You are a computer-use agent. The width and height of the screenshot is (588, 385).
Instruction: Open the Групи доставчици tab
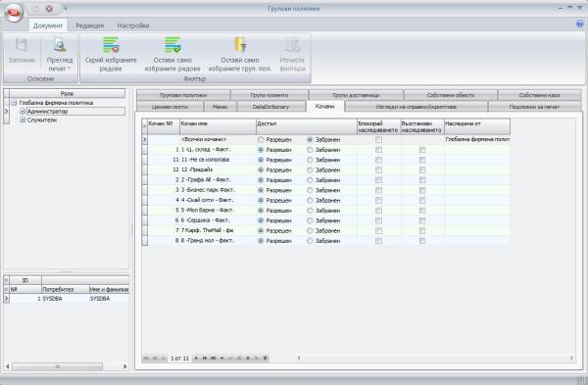[357, 95]
